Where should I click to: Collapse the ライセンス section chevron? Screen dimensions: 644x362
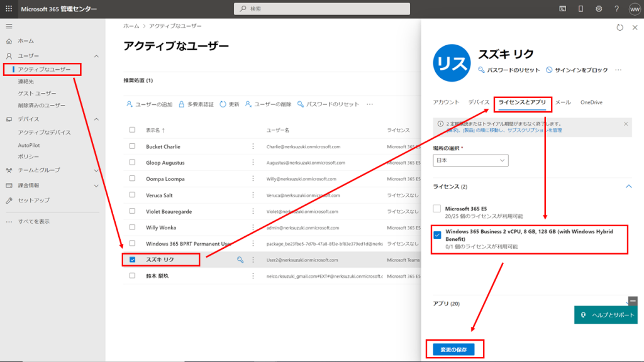pos(628,187)
